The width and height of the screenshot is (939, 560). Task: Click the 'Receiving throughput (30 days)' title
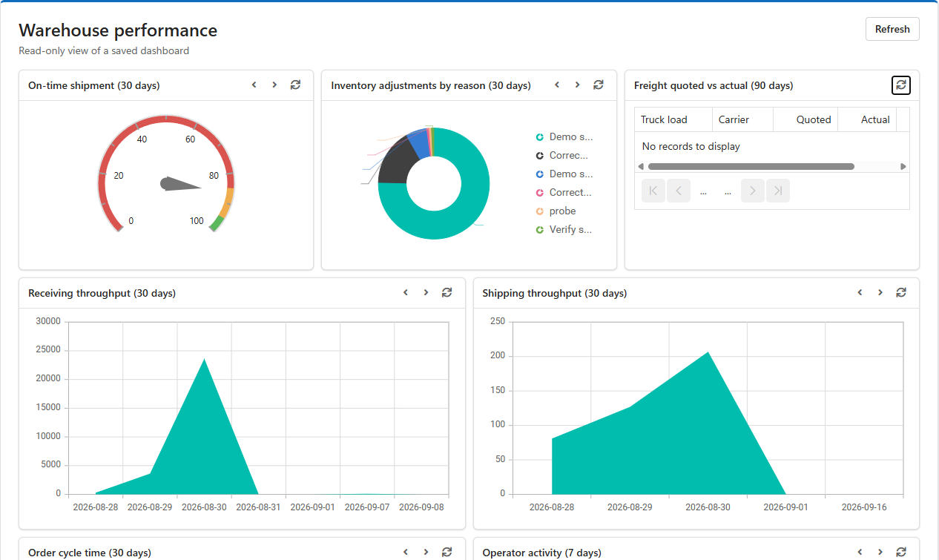102,293
